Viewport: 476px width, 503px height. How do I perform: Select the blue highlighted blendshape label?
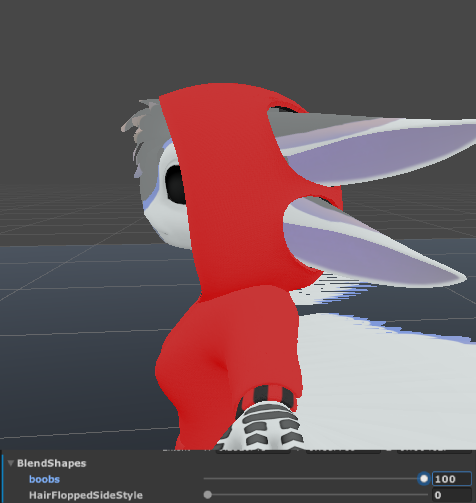point(44,479)
